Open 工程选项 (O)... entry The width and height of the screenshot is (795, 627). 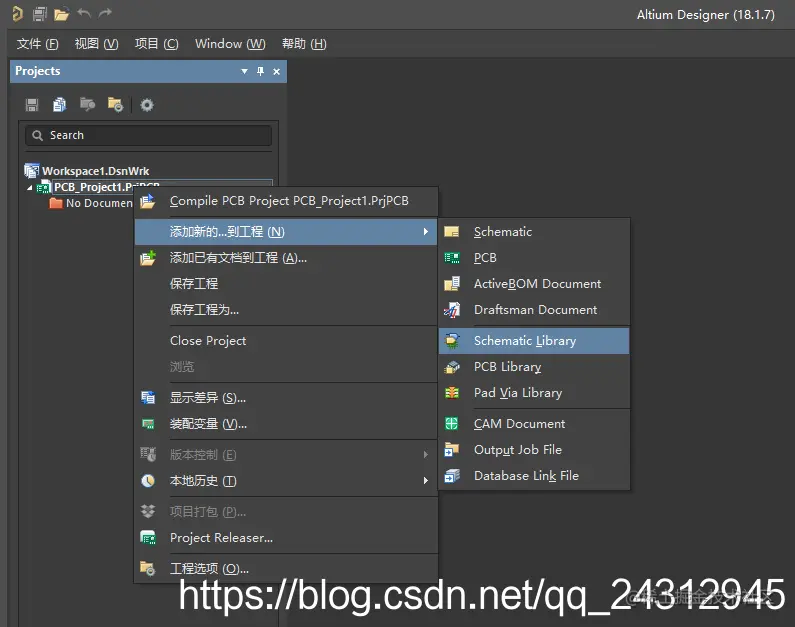click(x=286, y=569)
